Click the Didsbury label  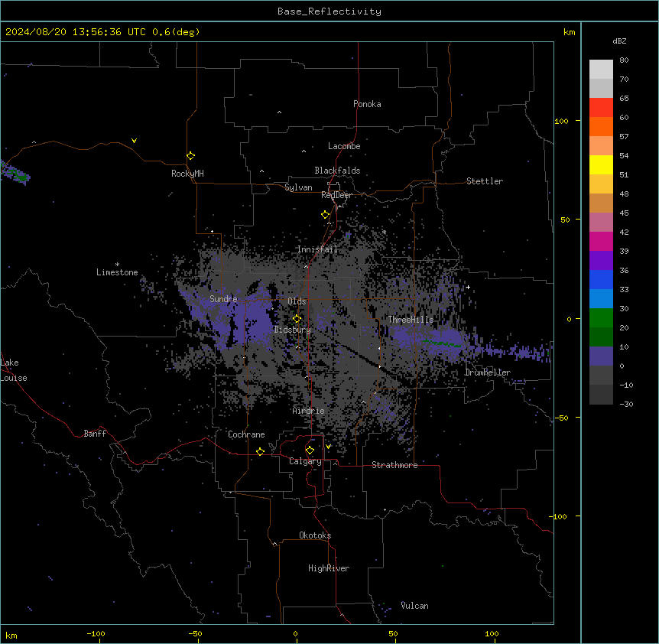click(x=293, y=330)
